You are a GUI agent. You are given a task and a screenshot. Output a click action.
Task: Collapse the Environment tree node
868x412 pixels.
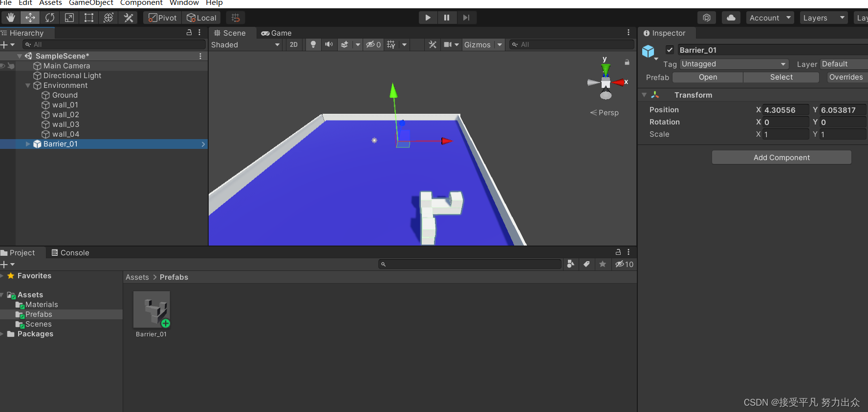click(x=28, y=85)
